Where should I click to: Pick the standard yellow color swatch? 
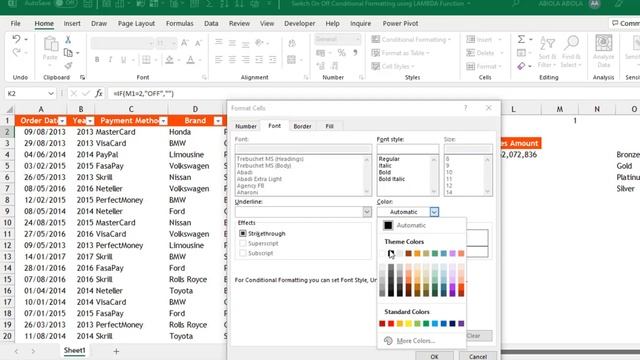tap(409, 324)
